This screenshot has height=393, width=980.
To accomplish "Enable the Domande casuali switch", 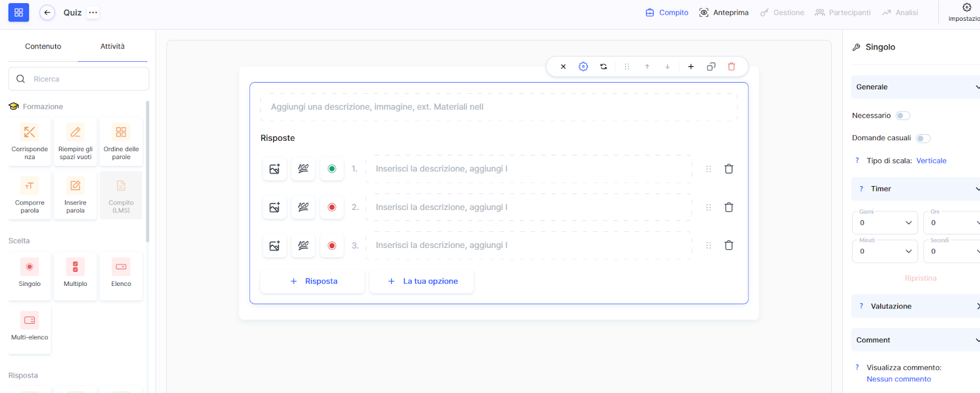I will 923,138.
